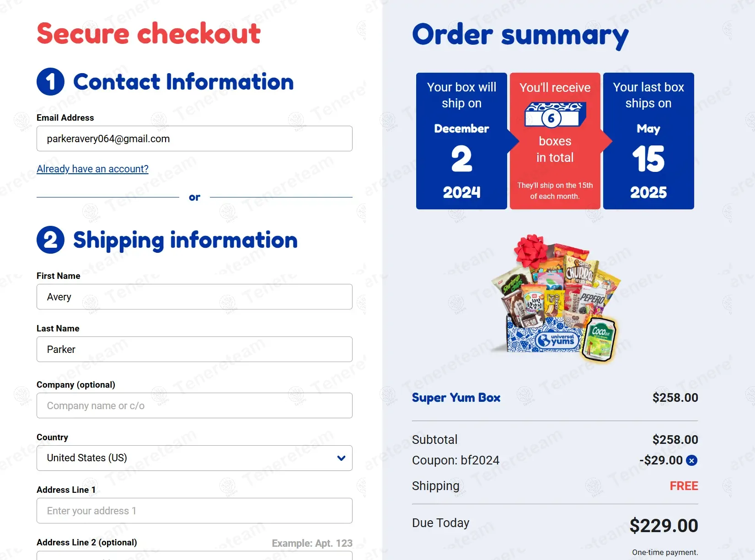Viewport: 755px width, 560px height.
Task: Click the 6 boxes icon
Action: coord(554,115)
